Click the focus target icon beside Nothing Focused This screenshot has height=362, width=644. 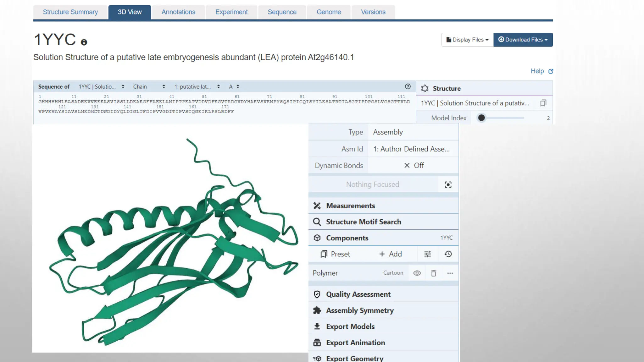pyautogui.click(x=448, y=185)
